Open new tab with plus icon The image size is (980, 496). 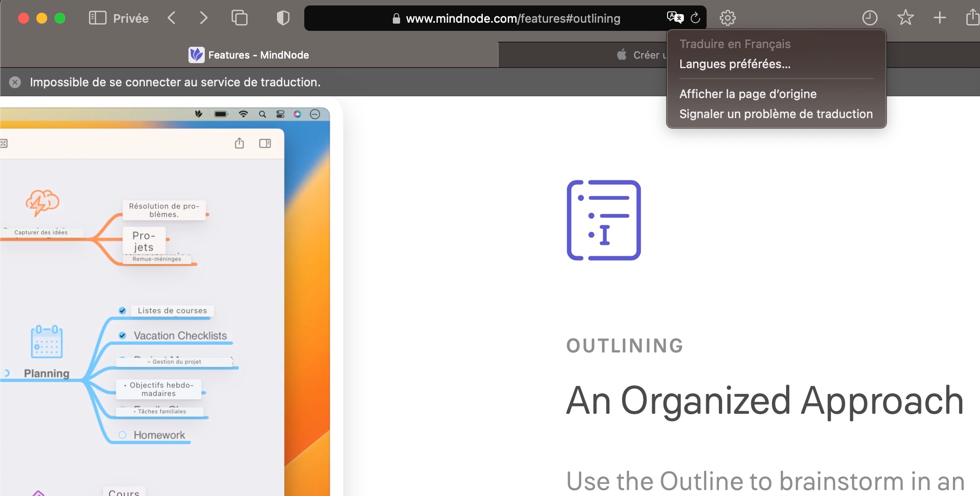click(940, 18)
